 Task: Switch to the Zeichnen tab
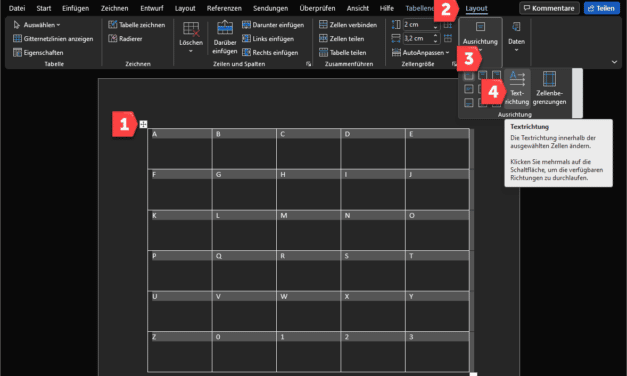click(x=114, y=8)
